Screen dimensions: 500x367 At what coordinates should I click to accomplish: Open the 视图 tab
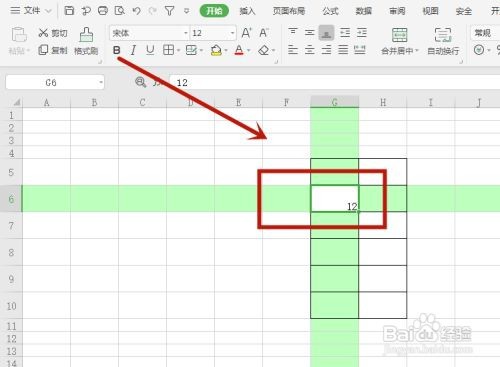(430, 11)
